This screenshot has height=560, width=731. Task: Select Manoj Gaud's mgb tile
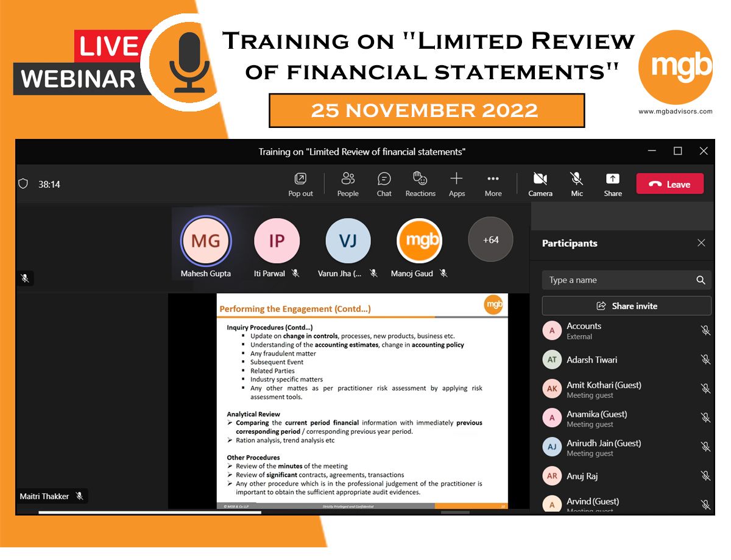[x=419, y=240]
